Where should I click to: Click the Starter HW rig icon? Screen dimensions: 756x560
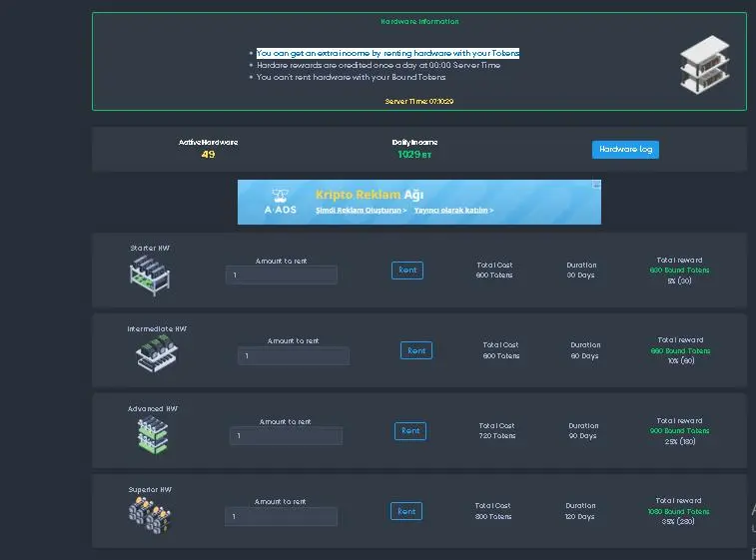(x=150, y=276)
